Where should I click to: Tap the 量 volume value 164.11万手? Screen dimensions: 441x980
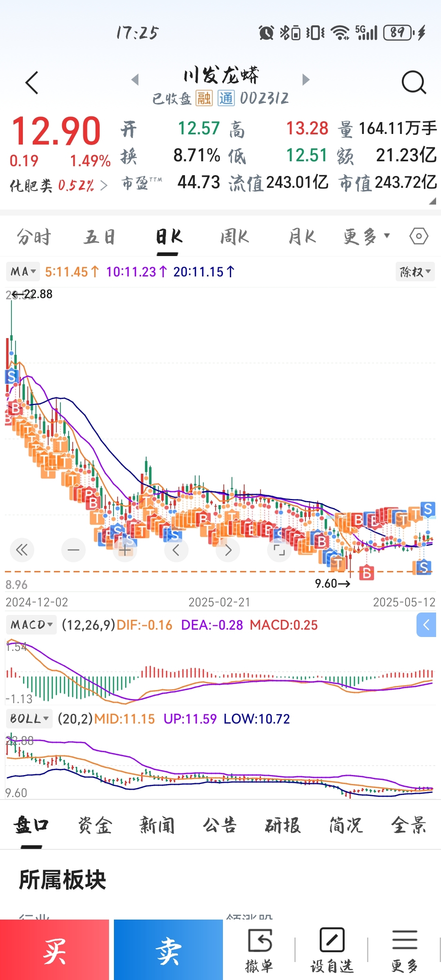[x=398, y=128]
